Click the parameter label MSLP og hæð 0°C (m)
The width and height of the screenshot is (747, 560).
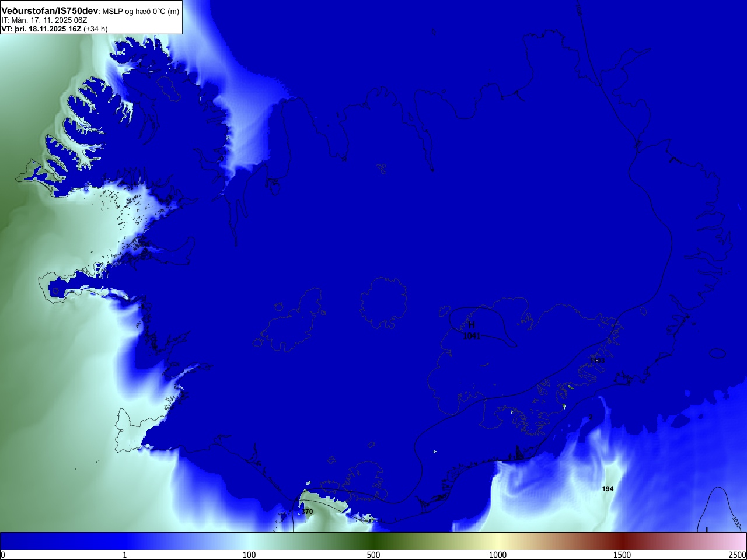click(141, 12)
